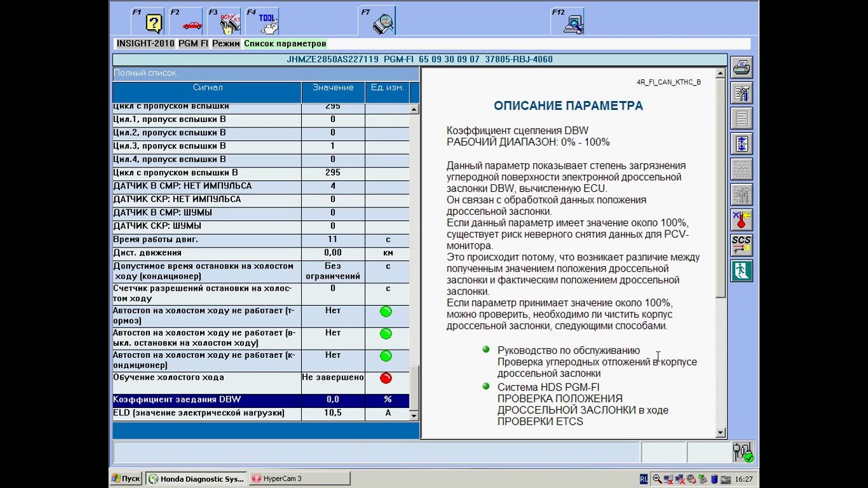Open the F3 PGM/AT system selection icon

click(230, 24)
